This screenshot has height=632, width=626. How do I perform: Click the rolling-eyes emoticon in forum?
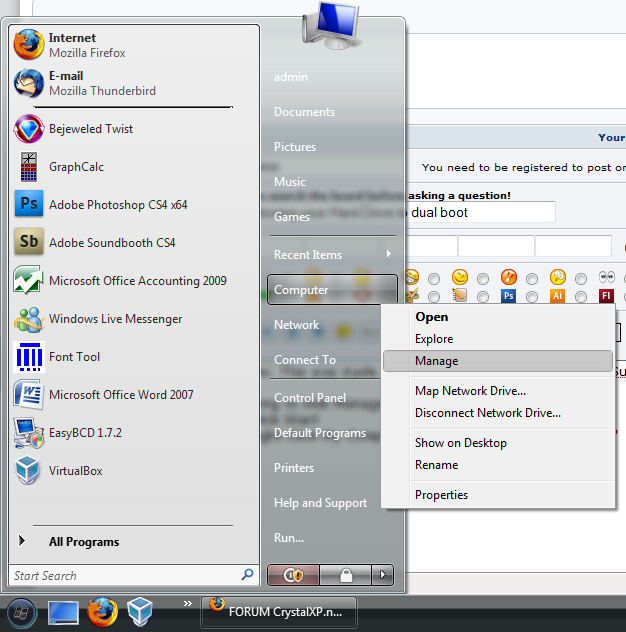[607, 277]
